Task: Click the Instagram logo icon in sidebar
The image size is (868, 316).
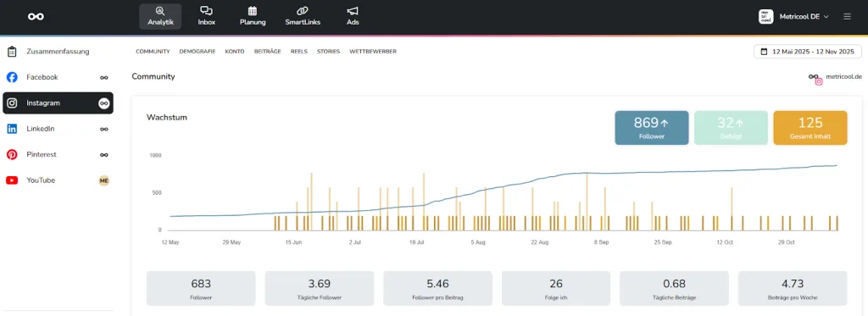Action: [12, 103]
